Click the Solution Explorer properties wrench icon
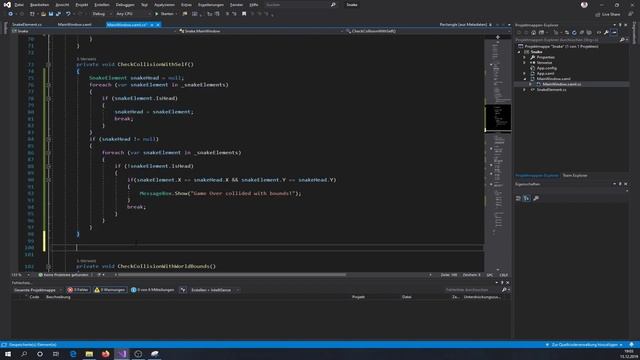Viewport: 640px width, 360px height. (606, 33)
